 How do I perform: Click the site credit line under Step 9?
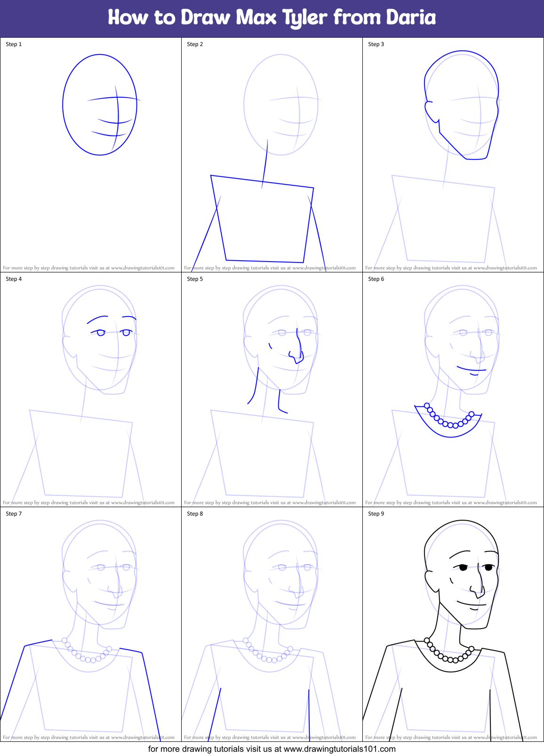pos(451,737)
